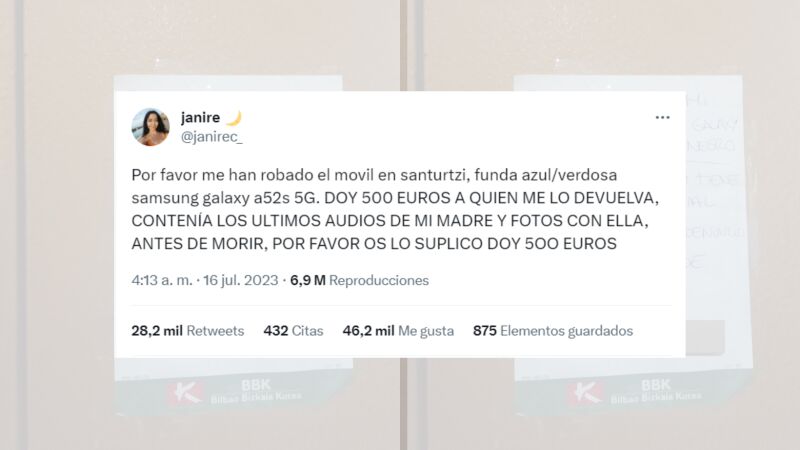
Task: Open the @janirec_ handle link
Action: (x=212, y=137)
